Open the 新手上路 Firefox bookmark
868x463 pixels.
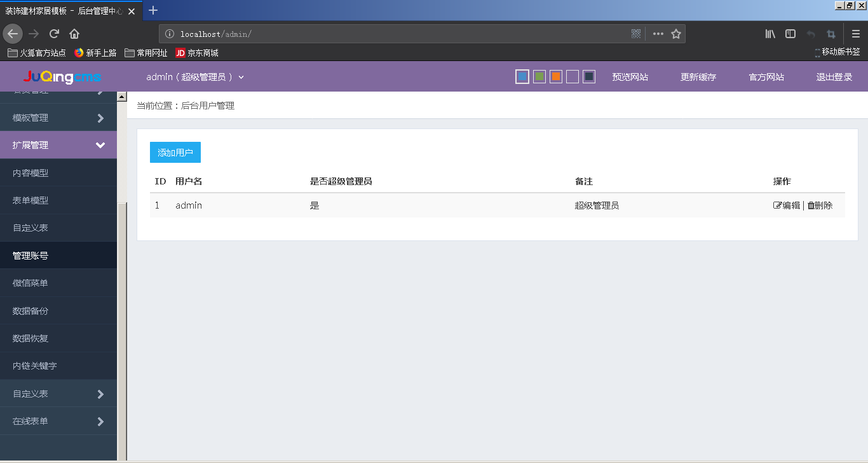click(x=95, y=53)
